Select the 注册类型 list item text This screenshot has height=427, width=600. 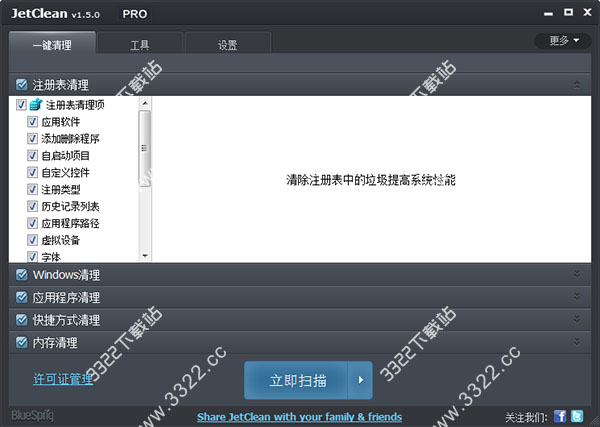(61, 189)
